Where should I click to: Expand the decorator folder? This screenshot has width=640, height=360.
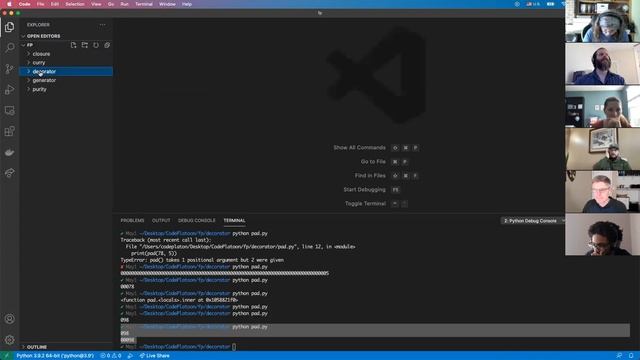coord(66,71)
